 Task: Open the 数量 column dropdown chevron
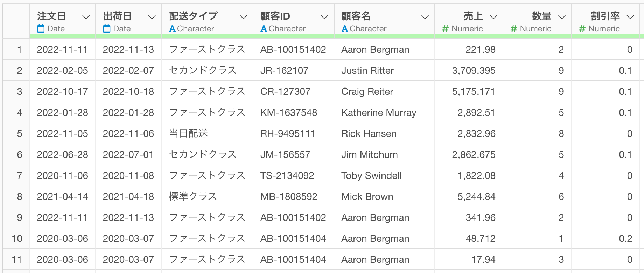[562, 17]
